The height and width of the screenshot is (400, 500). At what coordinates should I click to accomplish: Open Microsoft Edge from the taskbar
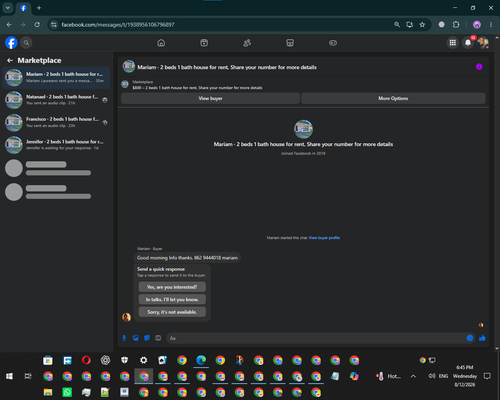click(201, 360)
